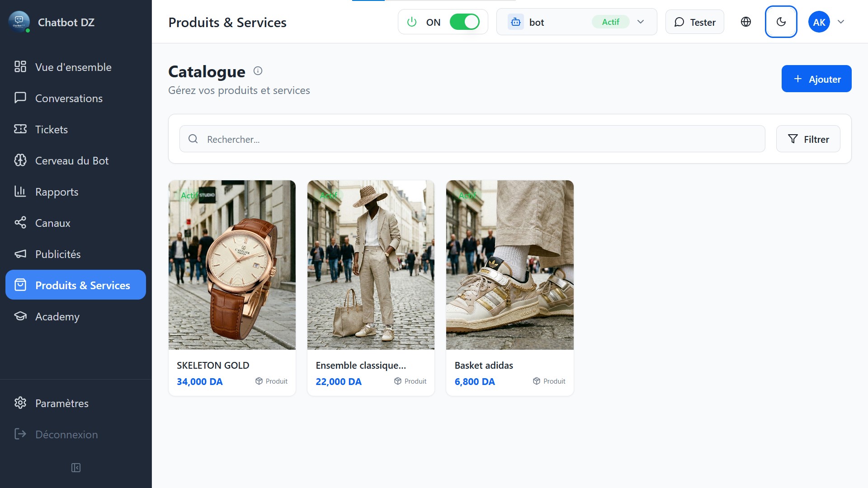This screenshot has width=868, height=488.
Task: Open the Tickets menu label
Action: pos(52,129)
